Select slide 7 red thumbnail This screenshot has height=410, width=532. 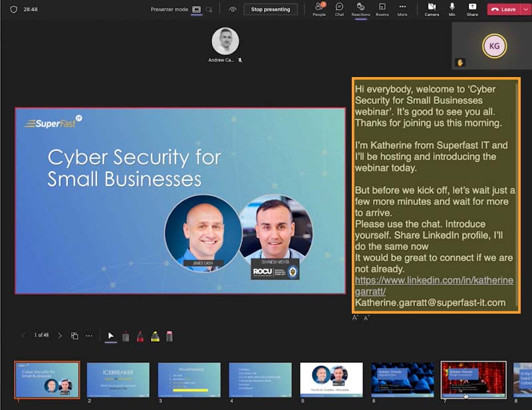coord(473,379)
